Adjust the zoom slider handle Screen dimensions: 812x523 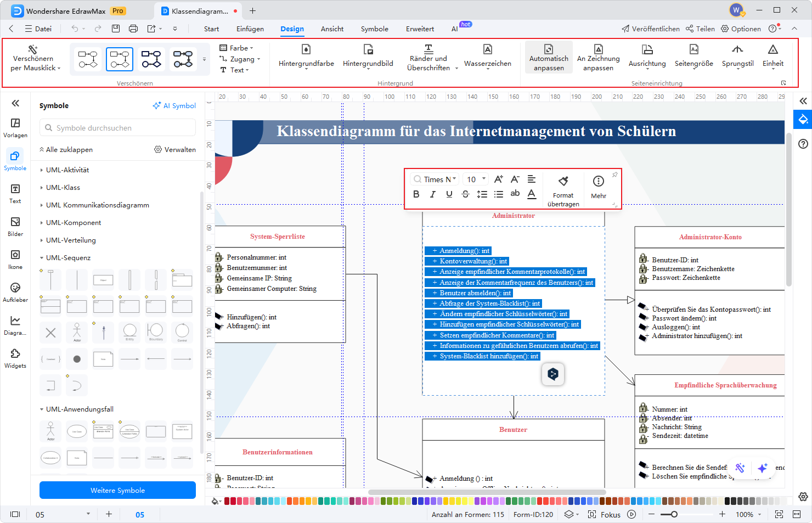point(674,514)
